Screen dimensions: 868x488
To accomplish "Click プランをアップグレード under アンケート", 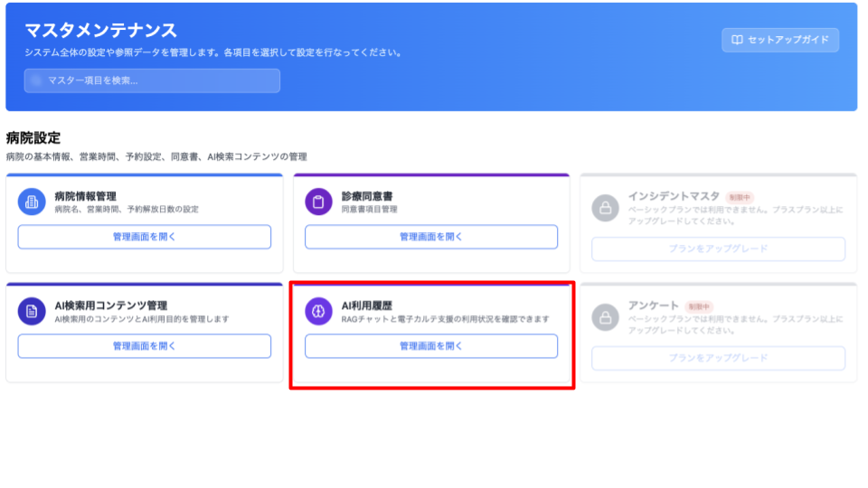I will (x=719, y=359).
